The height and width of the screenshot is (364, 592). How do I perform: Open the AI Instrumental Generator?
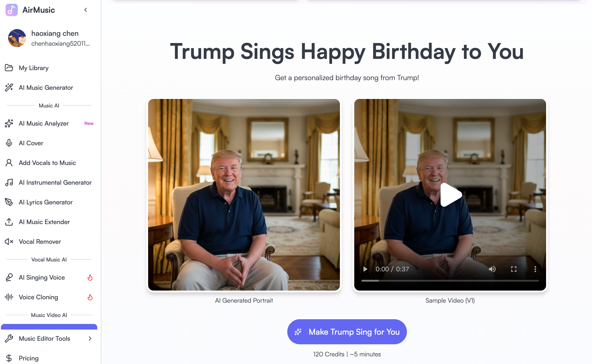tap(55, 182)
